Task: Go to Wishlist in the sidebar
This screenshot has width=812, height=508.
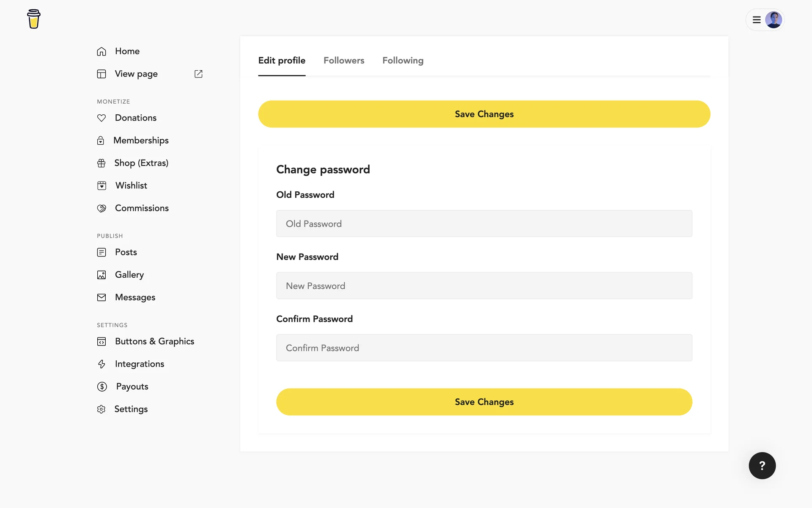Action: (131, 185)
